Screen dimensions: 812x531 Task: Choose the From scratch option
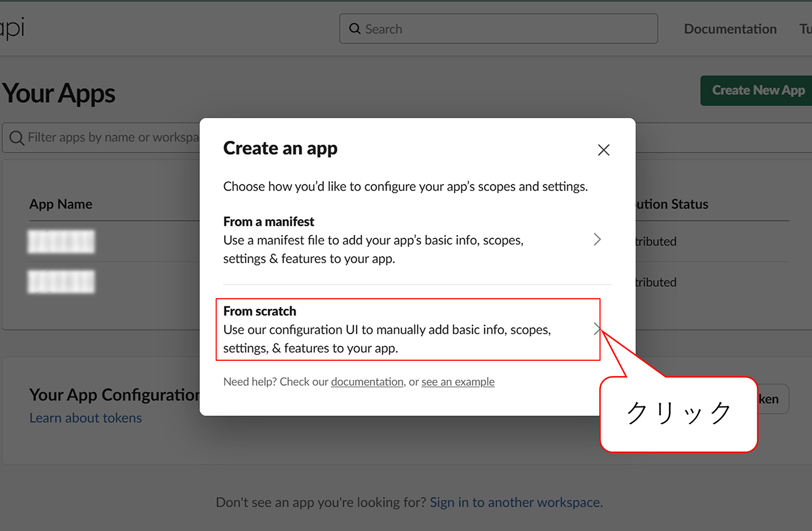tap(408, 329)
